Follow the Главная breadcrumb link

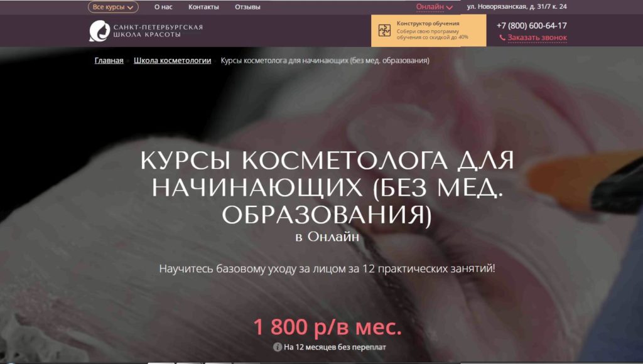click(x=109, y=61)
